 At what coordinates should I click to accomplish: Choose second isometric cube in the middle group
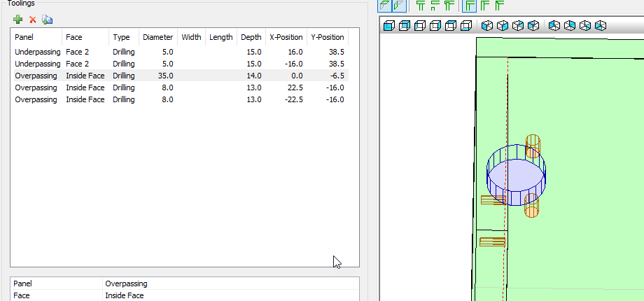(503, 26)
